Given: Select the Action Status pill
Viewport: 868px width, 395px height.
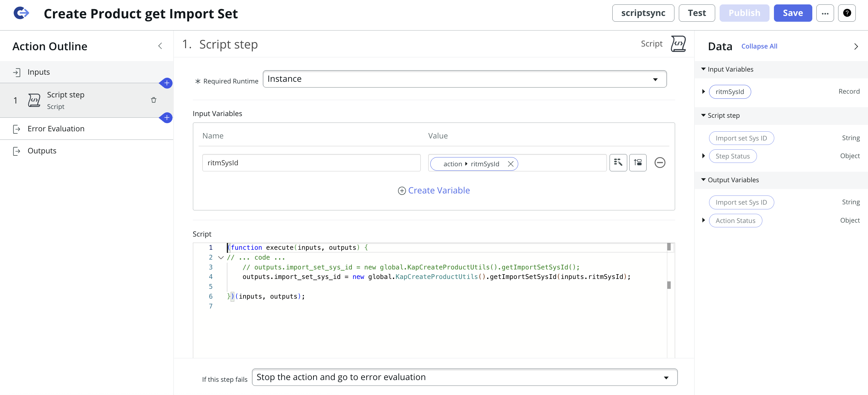Looking at the screenshot, I should click(736, 221).
